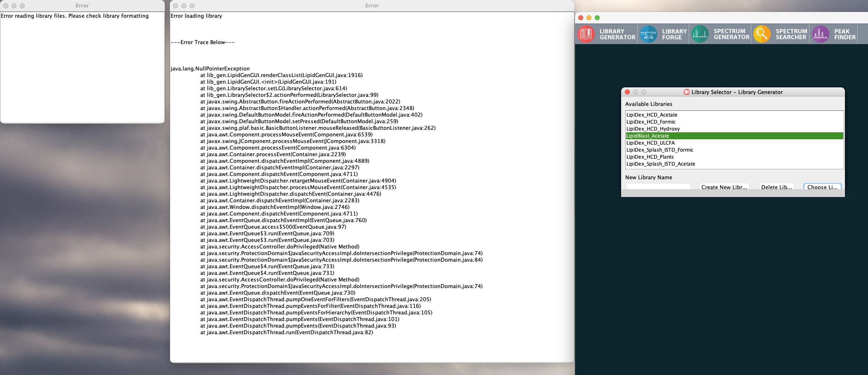Click the Create New Library button
This screenshot has height=375, width=868.
(x=724, y=187)
